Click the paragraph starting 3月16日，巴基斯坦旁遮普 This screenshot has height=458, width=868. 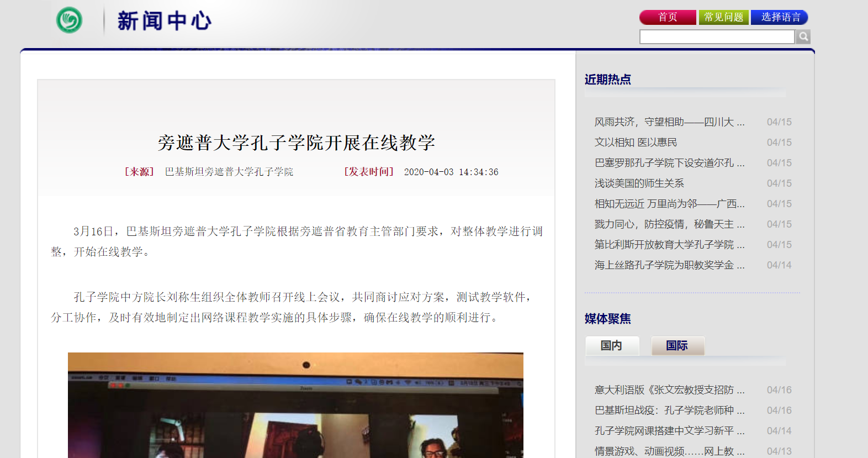click(x=297, y=241)
